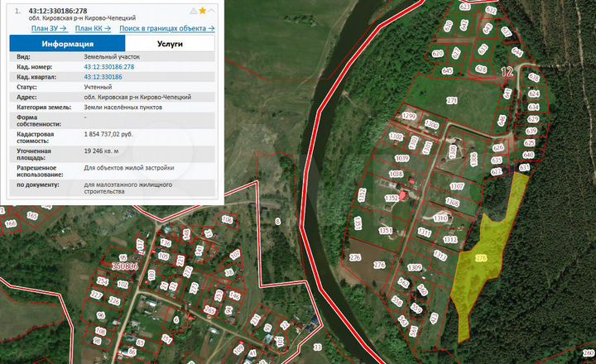Click the warning triangle icon in panel header
This screenshot has width=596, height=364.
pos(193,12)
